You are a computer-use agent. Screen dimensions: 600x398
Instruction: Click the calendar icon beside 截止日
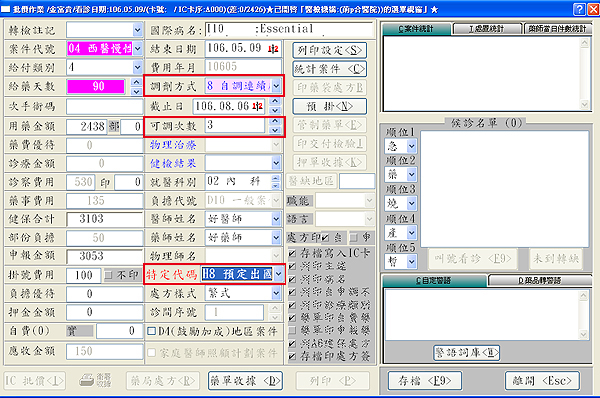click(258, 106)
